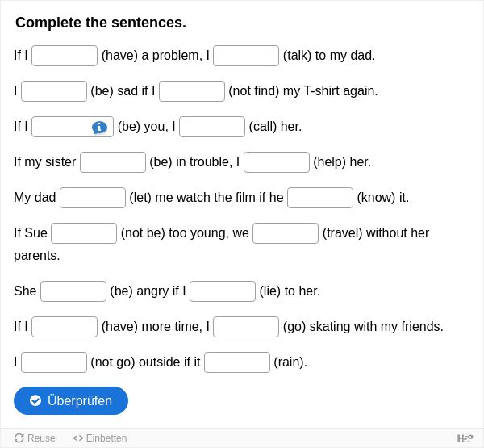Focus the field before (know) it

(320, 198)
